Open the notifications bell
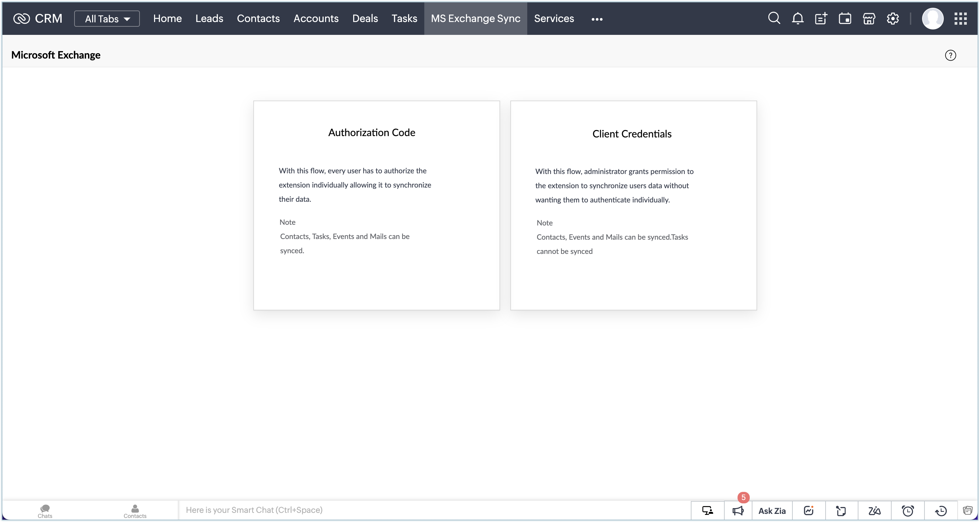 (x=797, y=18)
